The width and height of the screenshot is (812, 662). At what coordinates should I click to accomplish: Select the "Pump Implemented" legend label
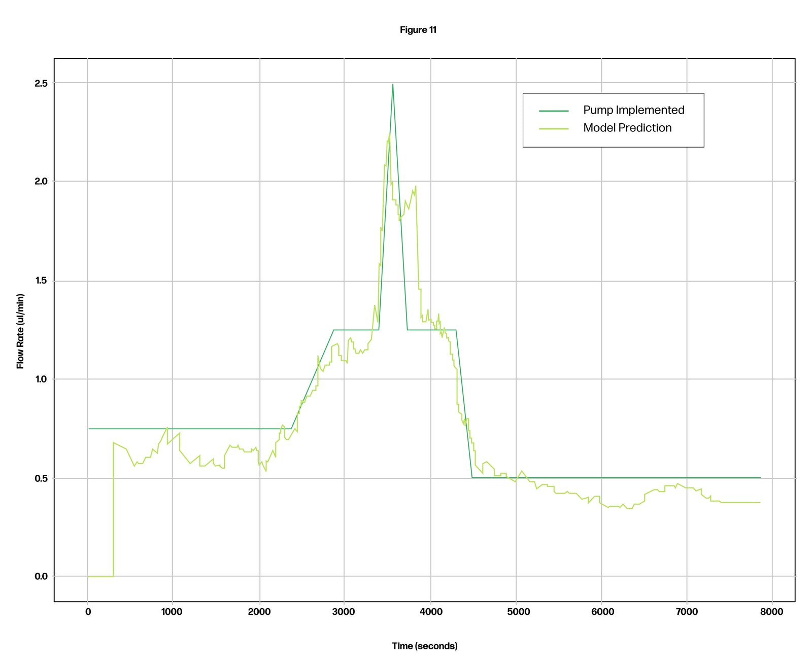[633, 110]
